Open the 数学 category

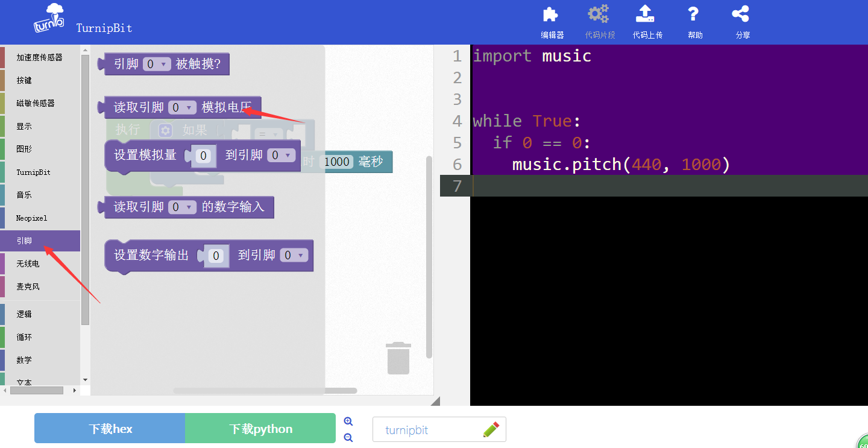[x=40, y=360]
